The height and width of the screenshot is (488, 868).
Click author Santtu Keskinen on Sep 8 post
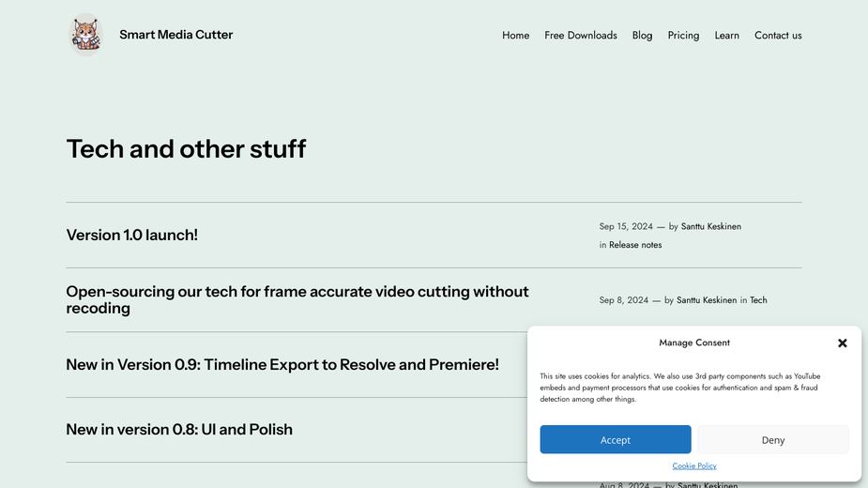click(x=707, y=300)
